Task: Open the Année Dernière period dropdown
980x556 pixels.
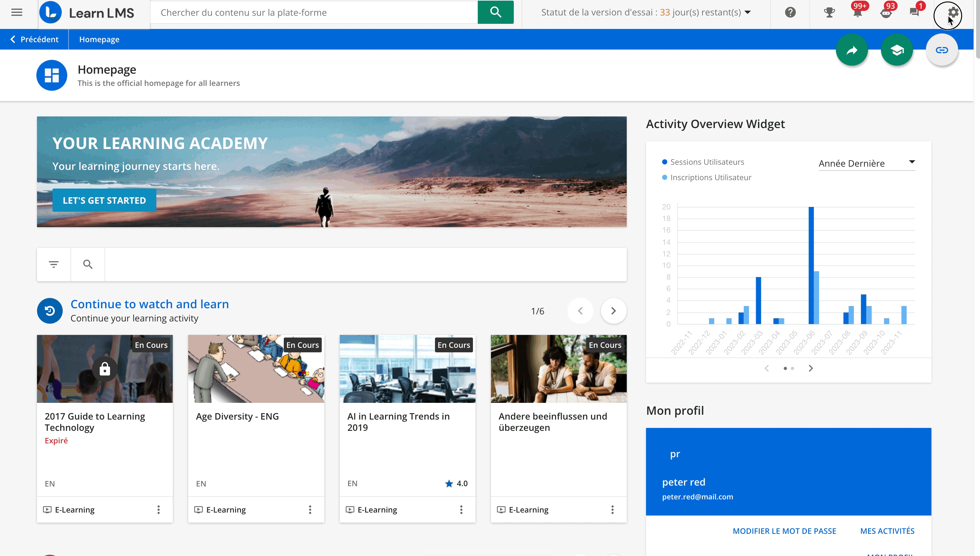Action: 867,163
